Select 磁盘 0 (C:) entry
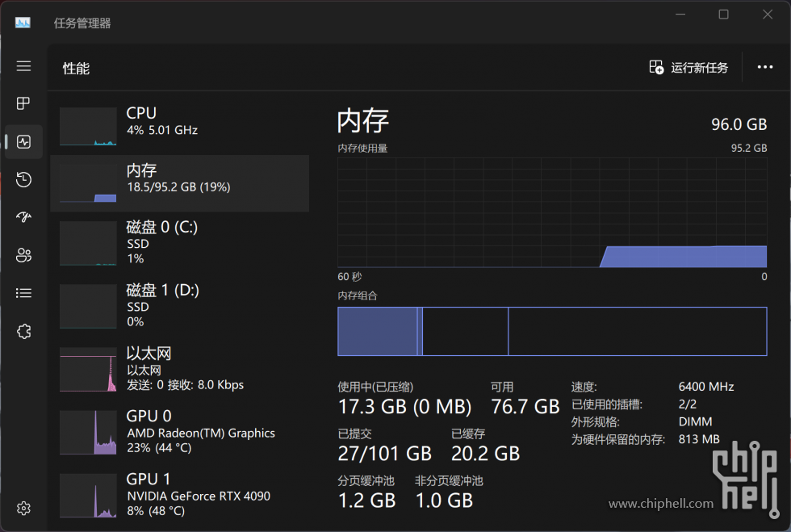This screenshot has width=791, height=532. 179,242
